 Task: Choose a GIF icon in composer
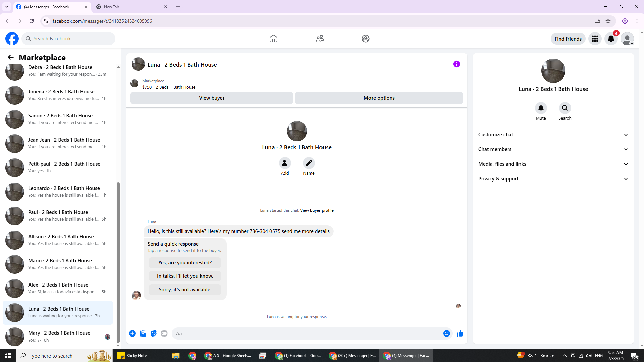164,333
